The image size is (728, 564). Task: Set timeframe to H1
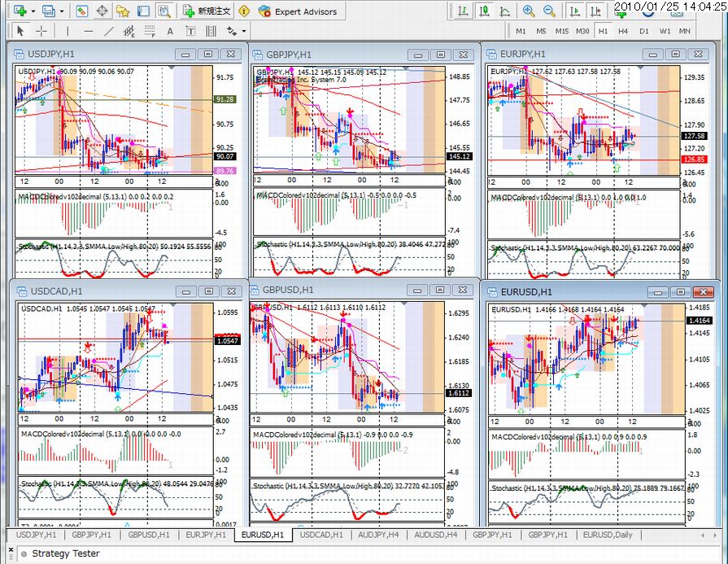[x=603, y=31]
